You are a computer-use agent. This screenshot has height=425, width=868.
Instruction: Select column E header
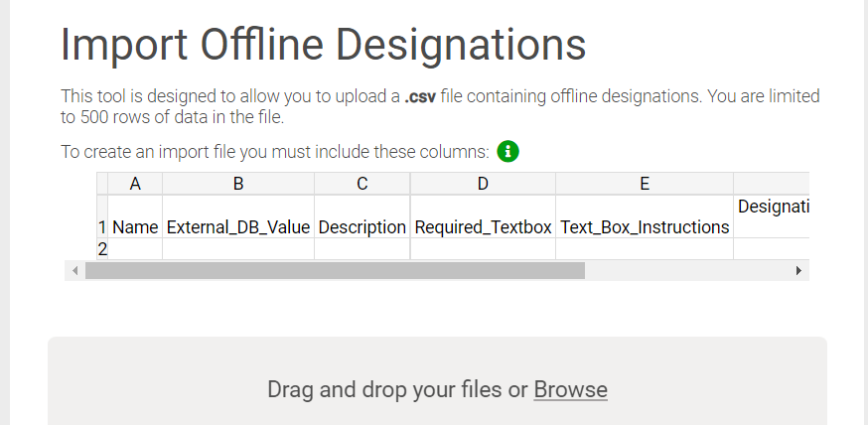click(x=645, y=183)
